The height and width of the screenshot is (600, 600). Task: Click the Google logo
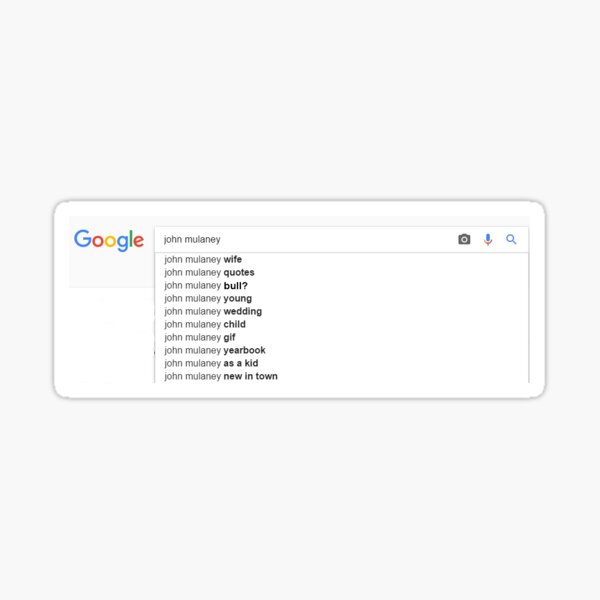(109, 240)
